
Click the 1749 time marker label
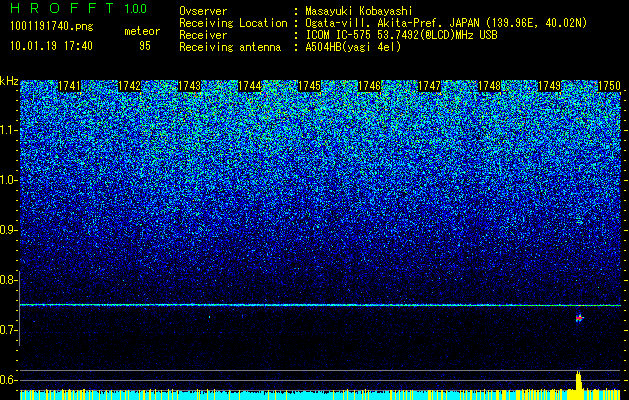(x=549, y=86)
